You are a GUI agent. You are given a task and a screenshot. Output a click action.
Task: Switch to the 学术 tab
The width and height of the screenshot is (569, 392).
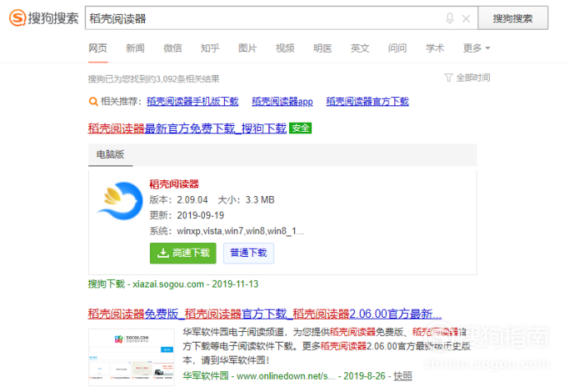(x=435, y=48)
